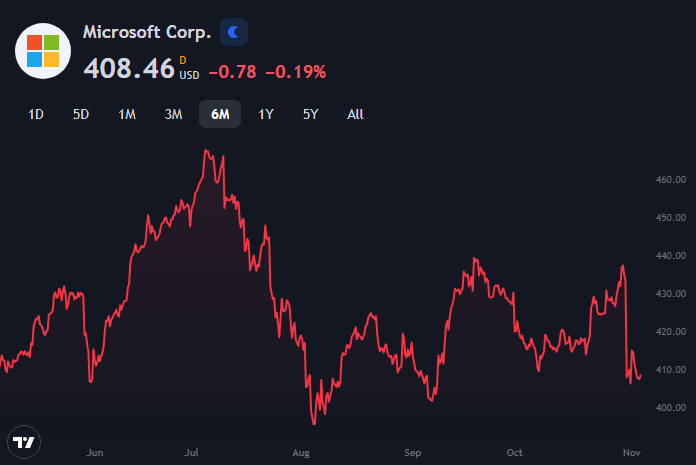Click the USD currency label
696x465 pixels.
coord(189,75)
